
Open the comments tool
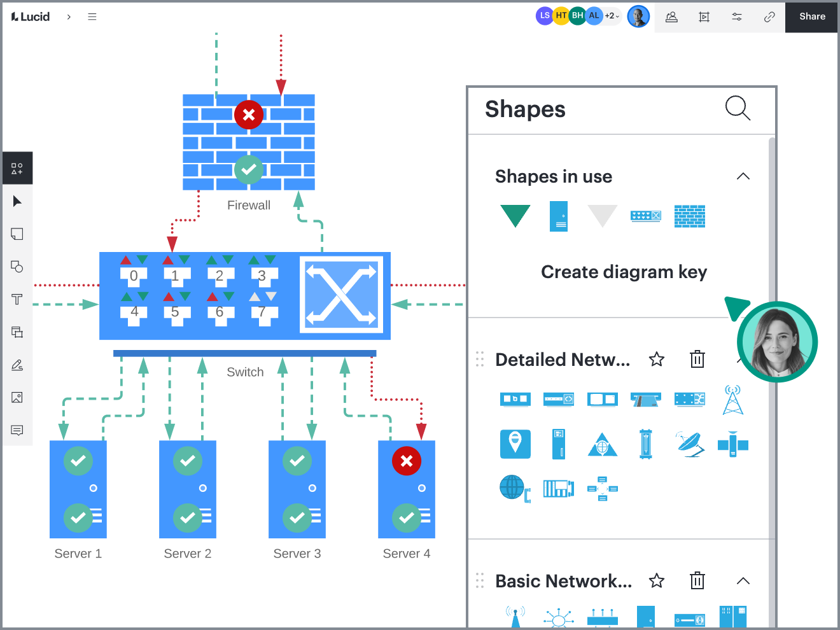click(17, 431)
